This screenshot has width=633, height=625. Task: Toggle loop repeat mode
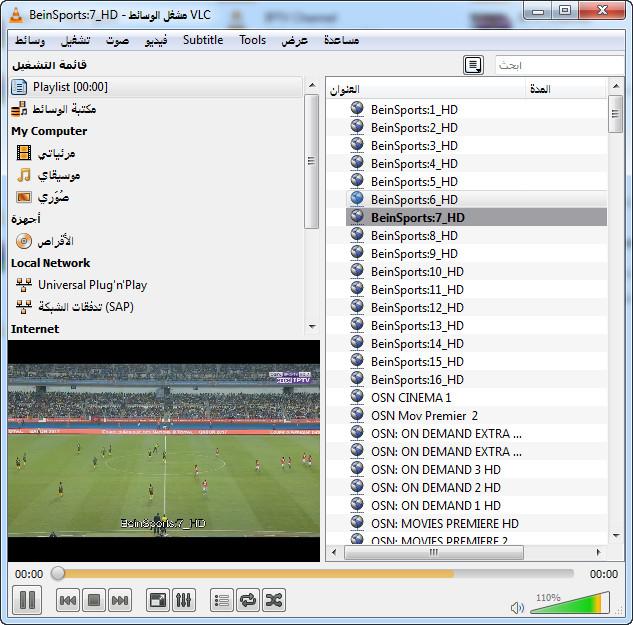[248, 600]
